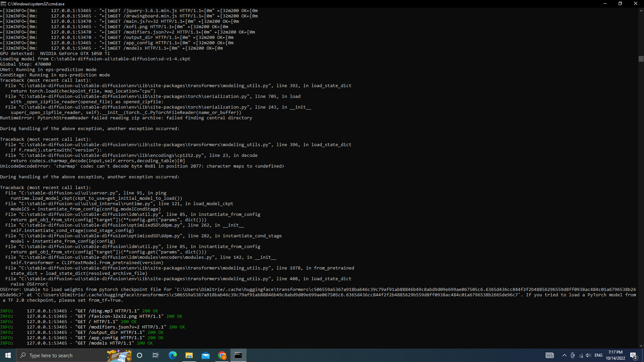Show hidden system tray icons

(564, 355)
